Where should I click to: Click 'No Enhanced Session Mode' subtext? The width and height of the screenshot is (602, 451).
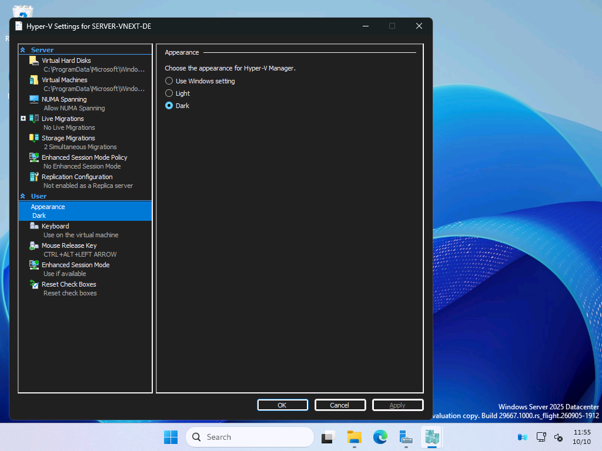(82, 166)
